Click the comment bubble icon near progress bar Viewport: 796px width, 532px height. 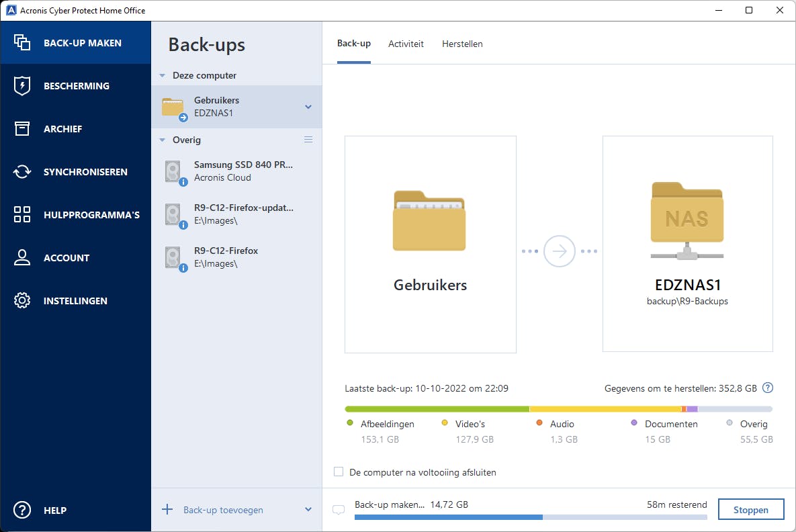[x=338, y=510]
